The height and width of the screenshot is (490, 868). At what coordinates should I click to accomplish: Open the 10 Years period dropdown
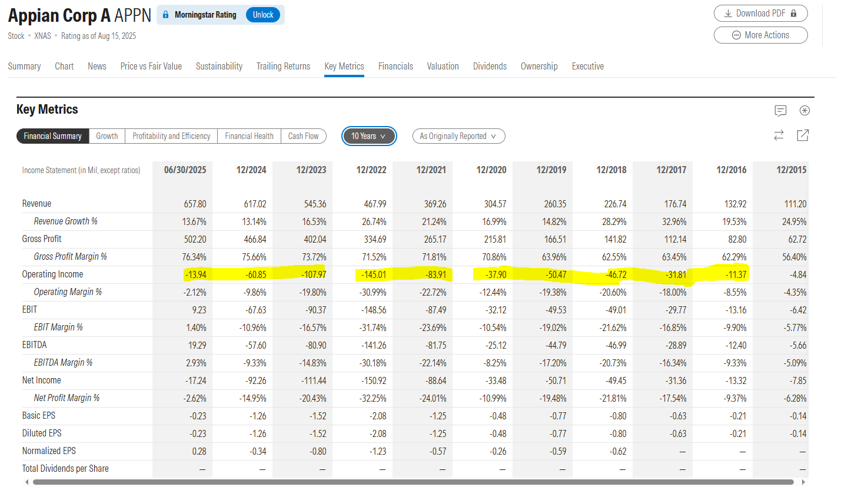369,136
